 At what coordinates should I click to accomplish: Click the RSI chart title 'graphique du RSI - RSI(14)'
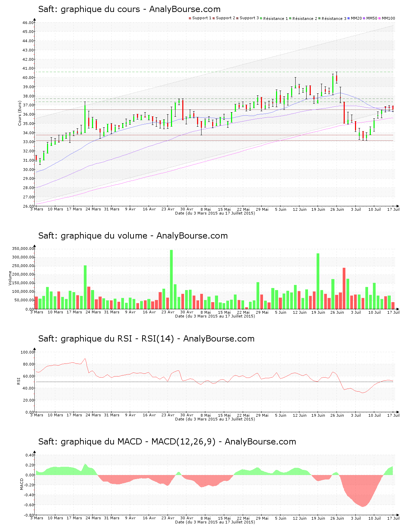point(117,339)
